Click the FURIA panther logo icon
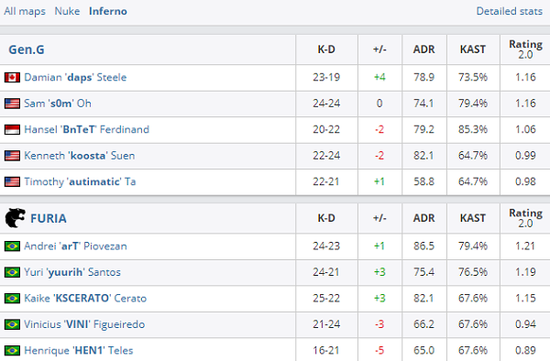The height and width of the screenshot is (361, 550). pyautogui.click(x=15, y=218)
